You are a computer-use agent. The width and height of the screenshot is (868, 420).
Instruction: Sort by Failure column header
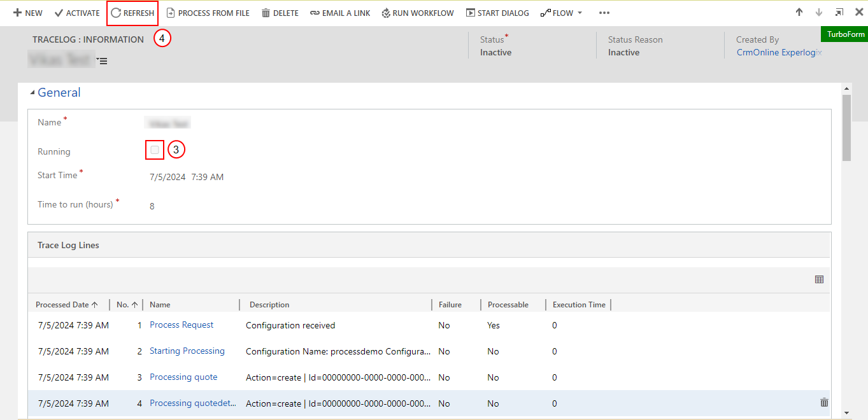coord(450,305)
